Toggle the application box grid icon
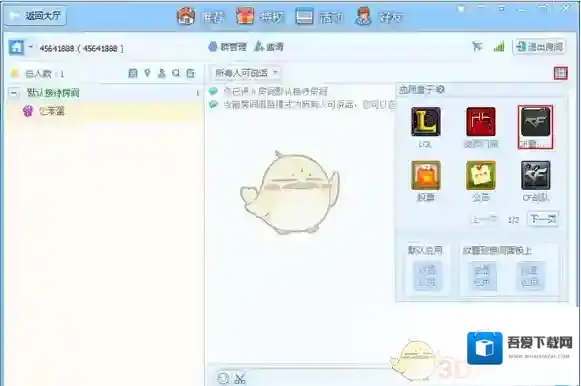Image resolution: width=581 pixels, height=386 pixels. click(x=561, y=73)
